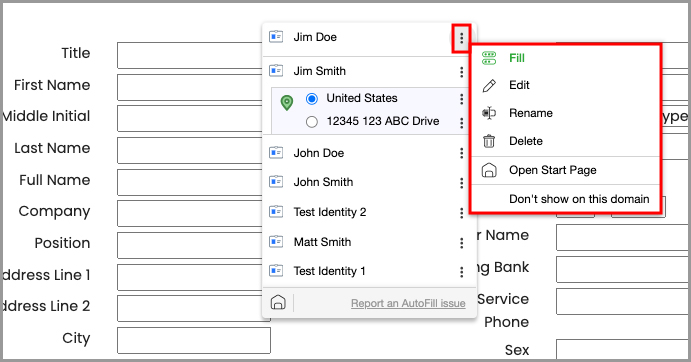Image resolution: width=691 pixels, height=362 pixels.
Task: Select the Jim Smith identity name
Action: coord(319,71)
